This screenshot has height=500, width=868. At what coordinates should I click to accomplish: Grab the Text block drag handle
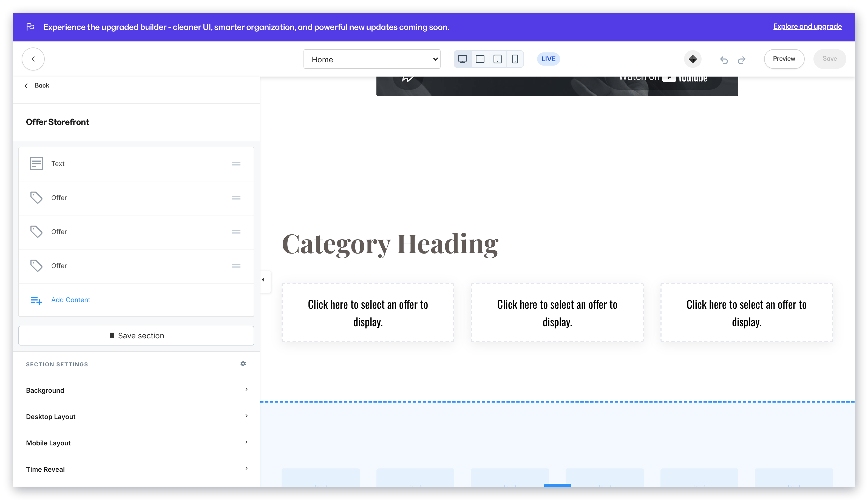point(236,164)
